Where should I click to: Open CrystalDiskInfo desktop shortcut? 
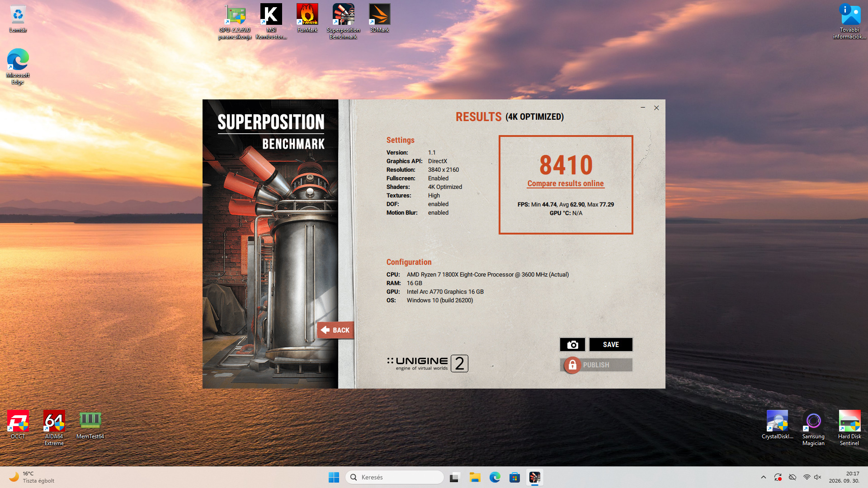(778, 425)
